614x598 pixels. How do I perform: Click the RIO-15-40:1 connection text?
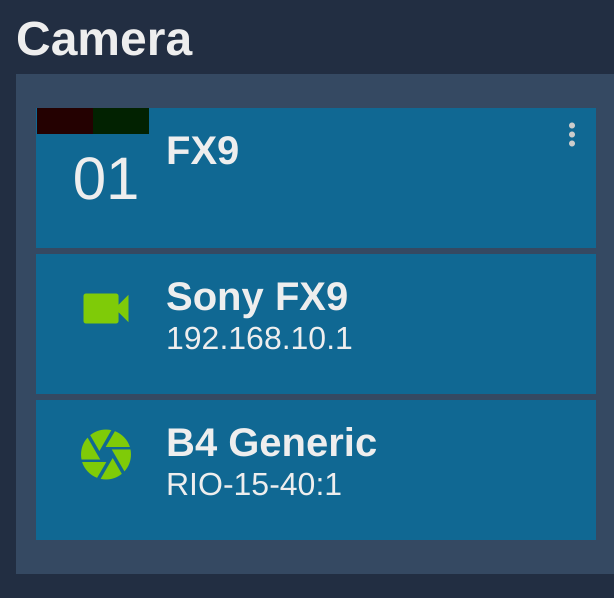254,484
